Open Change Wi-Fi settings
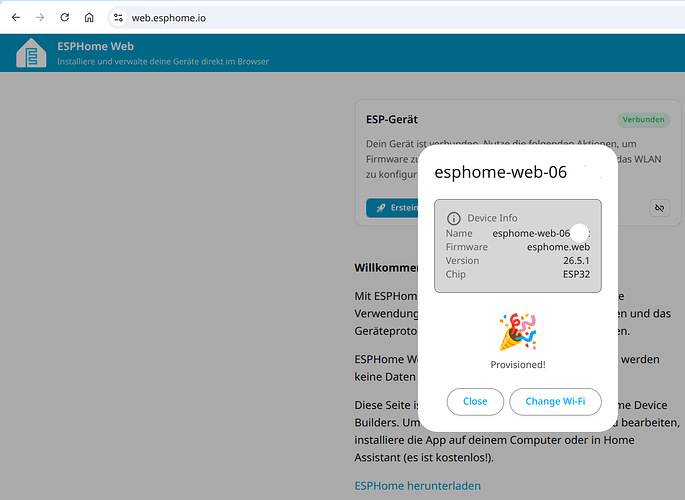Screen dimensions: 685x500 (555, 401)
